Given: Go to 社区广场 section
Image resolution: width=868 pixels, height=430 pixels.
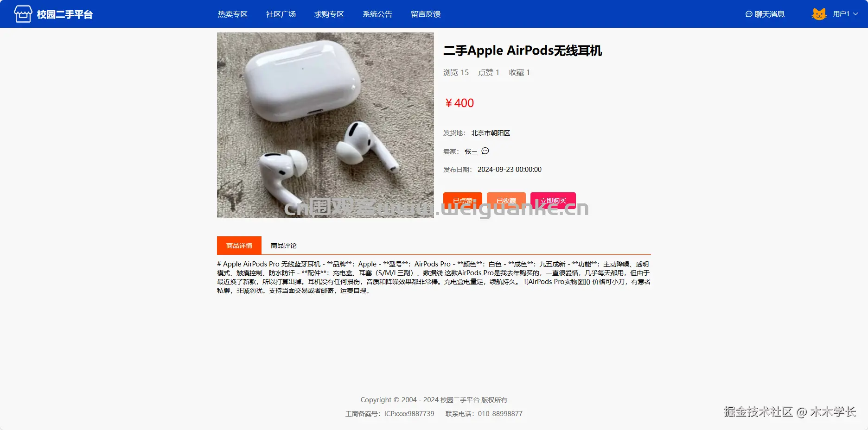Looking at the screenshot, I should click(x=281, y=14).
